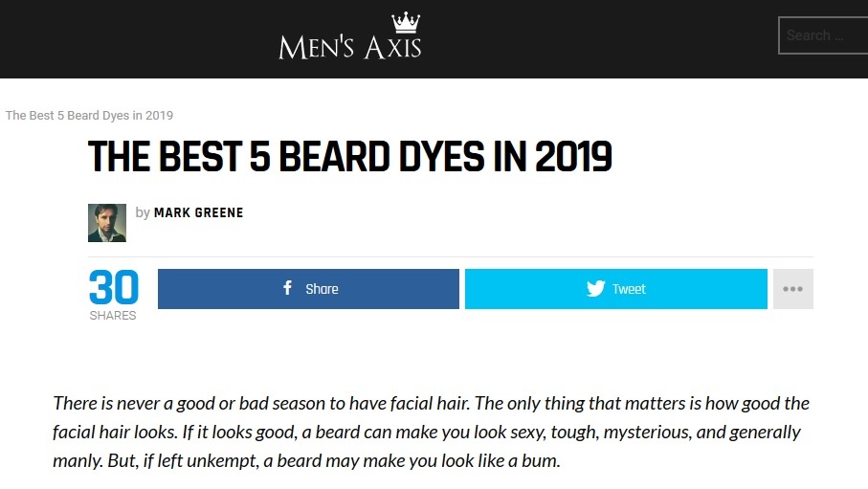Click the final line ending "look like a bum"
Screen dimensions: 868x489
pyautogui.click(x=306, y=460)
